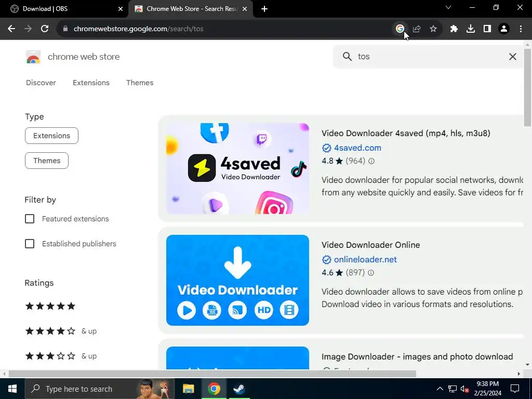Click the forward navigation arrow

[x=28, y=29]
